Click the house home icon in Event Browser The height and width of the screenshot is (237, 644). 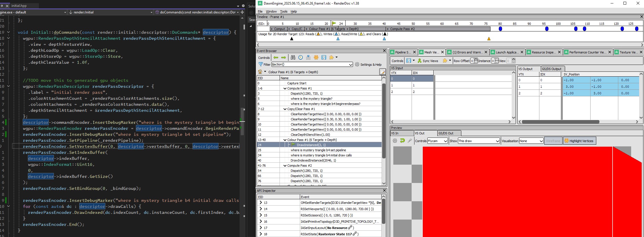[x=260, y=72]
